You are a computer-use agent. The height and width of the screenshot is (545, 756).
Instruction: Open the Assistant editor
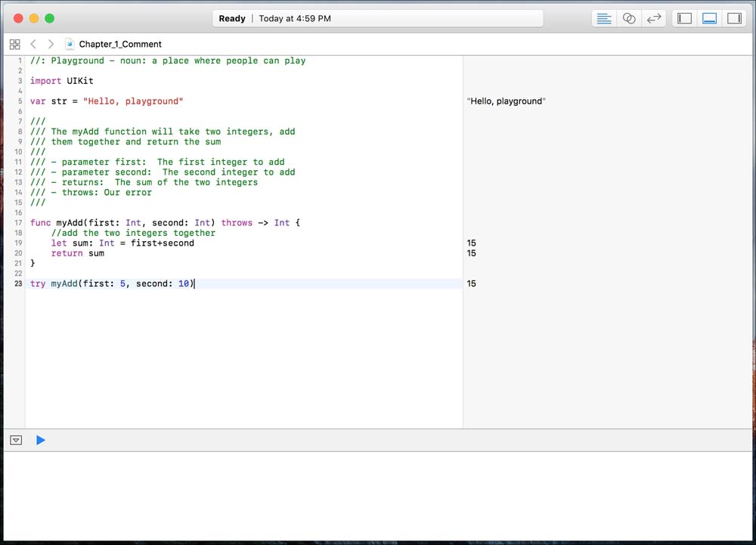(x=629, y=19)
